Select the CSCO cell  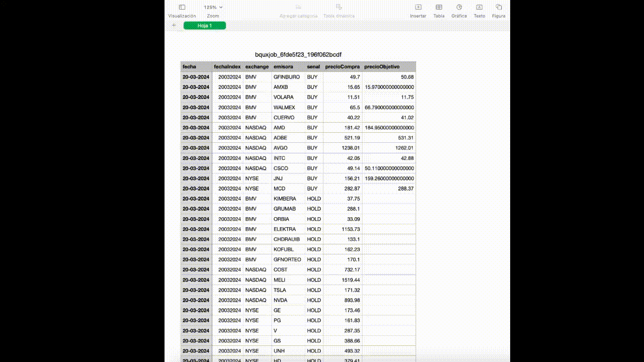pos(288,168)
